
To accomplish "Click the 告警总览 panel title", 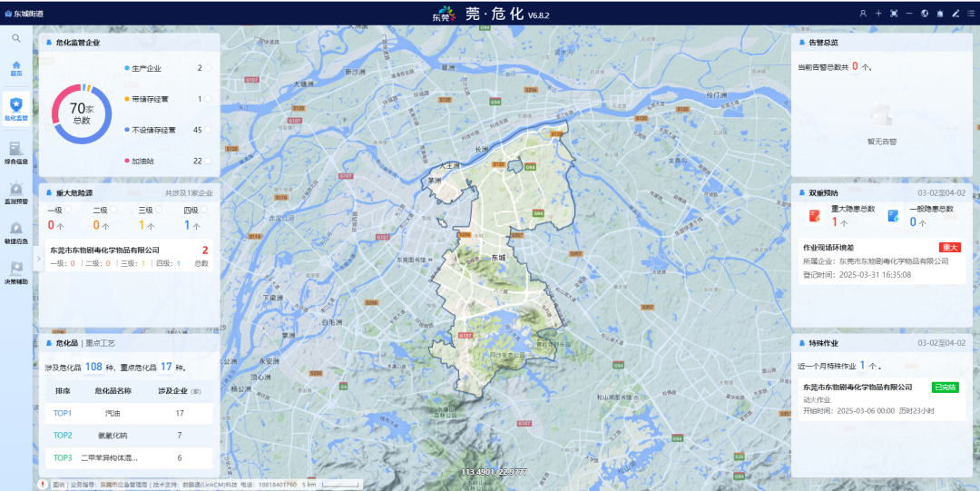I will [823, 43].
